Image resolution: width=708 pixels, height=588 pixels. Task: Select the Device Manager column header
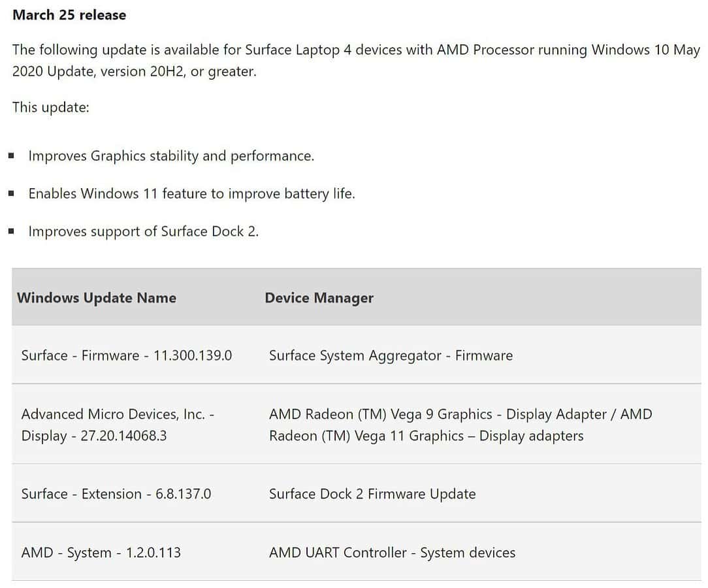[319, 298]
